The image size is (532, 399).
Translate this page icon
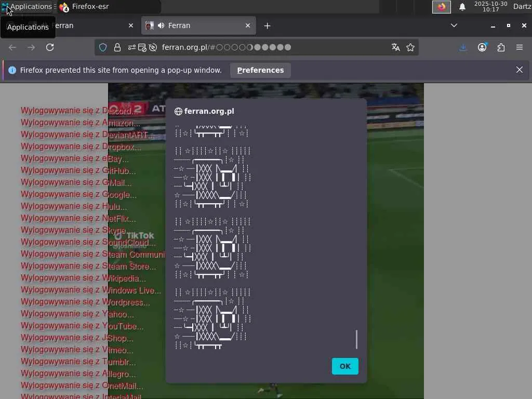tap(395, 47)
